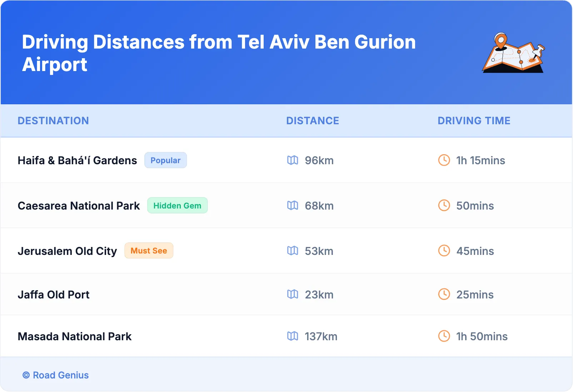Click the map icon beside 137km

293,336
